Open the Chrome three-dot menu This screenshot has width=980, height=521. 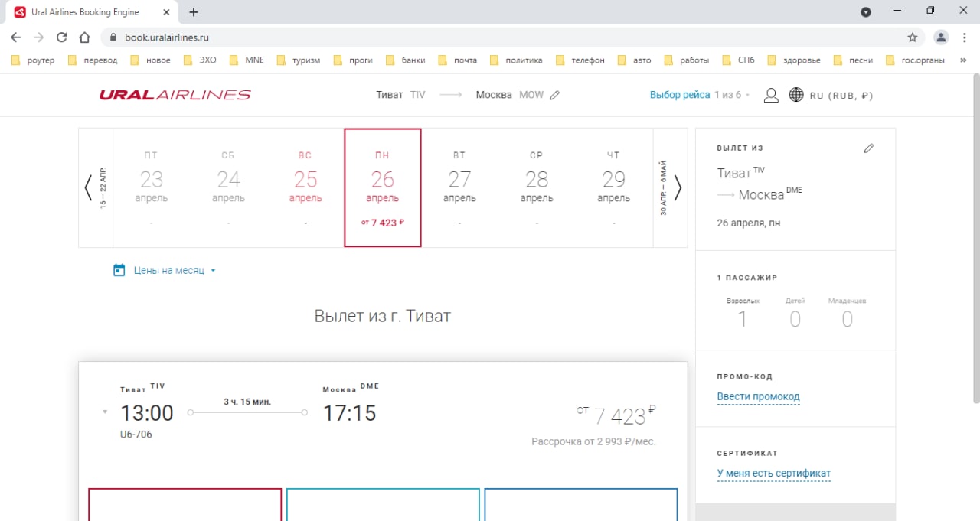click(x=965, y=37)
